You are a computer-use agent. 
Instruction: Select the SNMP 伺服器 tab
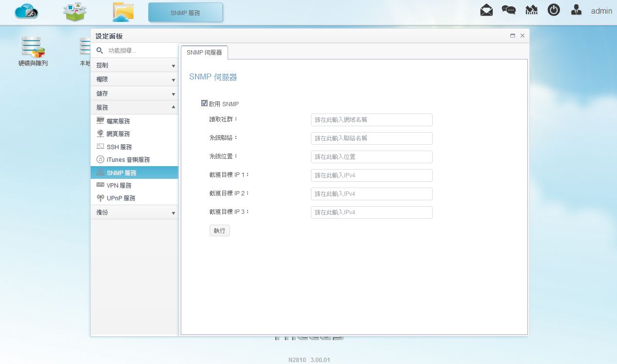(x=204, y=52)
